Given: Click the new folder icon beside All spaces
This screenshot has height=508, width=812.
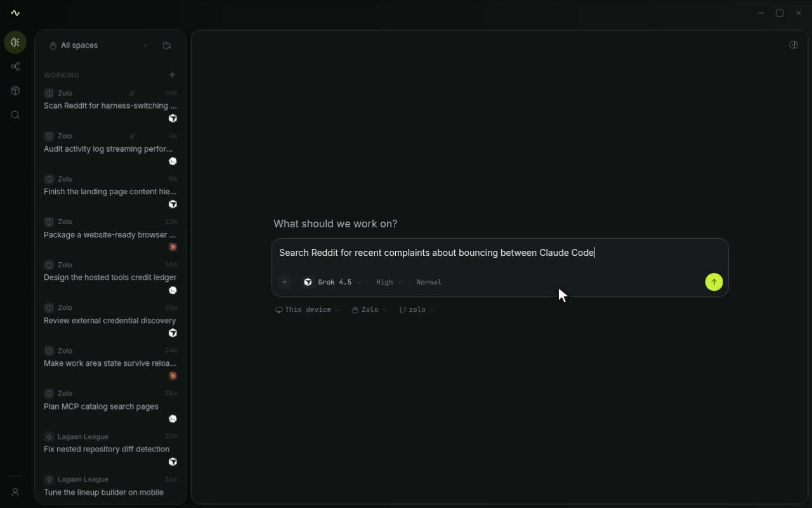Looking at the screenshot, I should click(167, 46).
